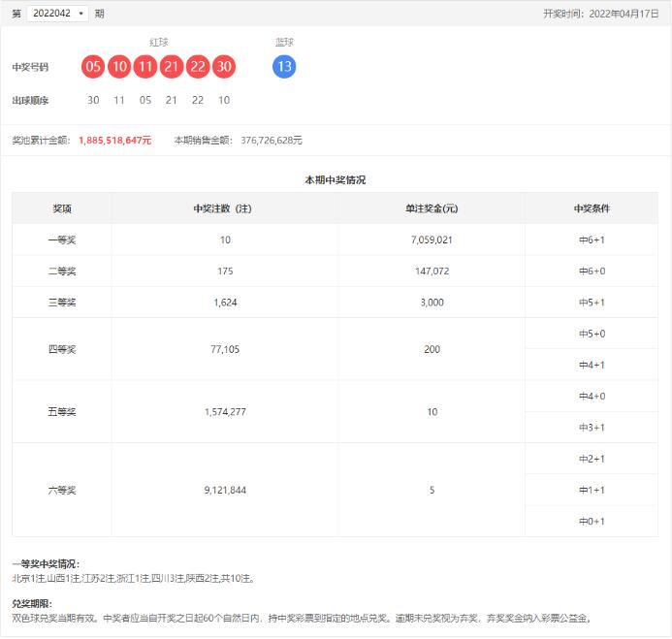Screen dimensions: 672x639
Task: Click condition cell 中4+1
Action: (592, 366)
